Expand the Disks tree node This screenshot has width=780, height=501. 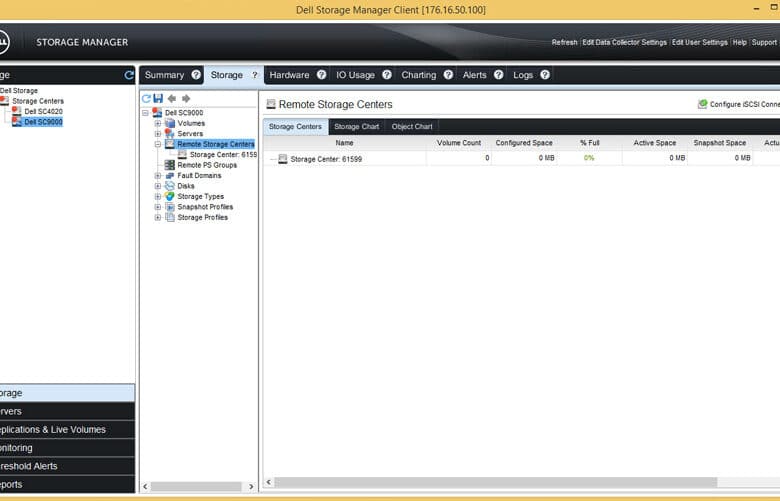[x=158, y=186]
